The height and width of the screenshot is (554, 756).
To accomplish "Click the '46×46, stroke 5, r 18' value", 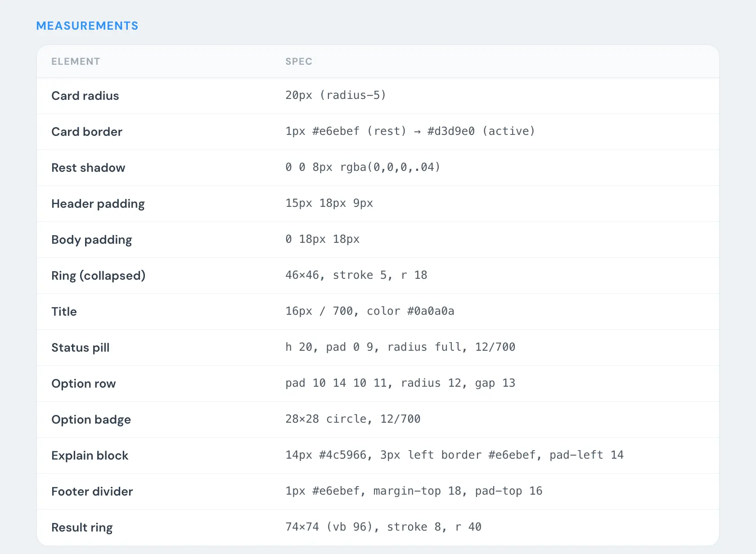I will point(356,275).
